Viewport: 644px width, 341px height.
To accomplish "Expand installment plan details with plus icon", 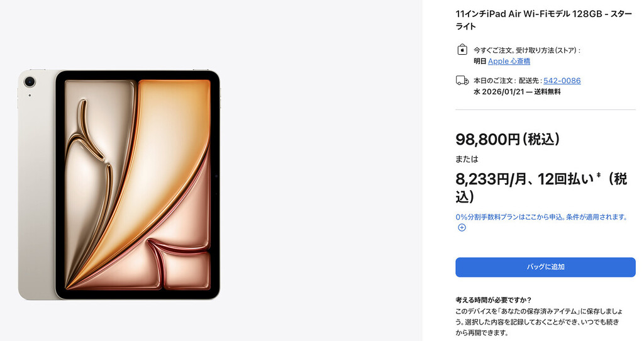I will 462,228.
